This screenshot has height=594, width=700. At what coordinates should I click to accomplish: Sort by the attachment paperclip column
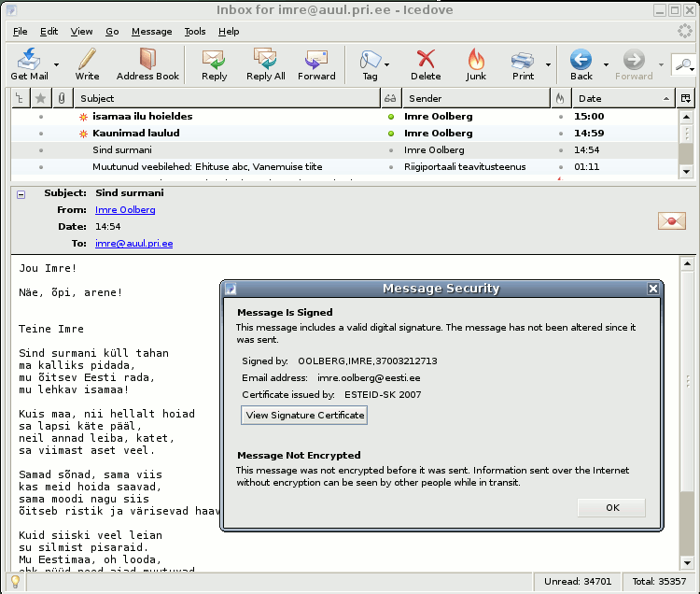pyautogui.click(x=62, y=98)
